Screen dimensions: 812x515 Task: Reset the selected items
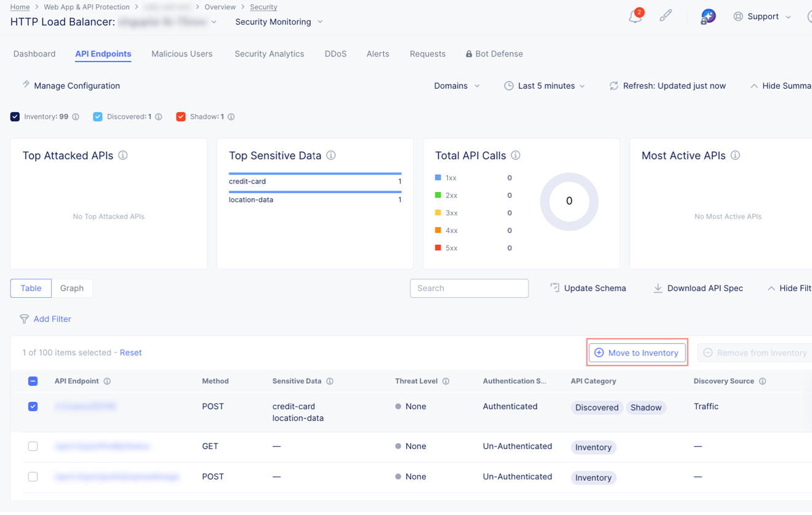(131, 353)
